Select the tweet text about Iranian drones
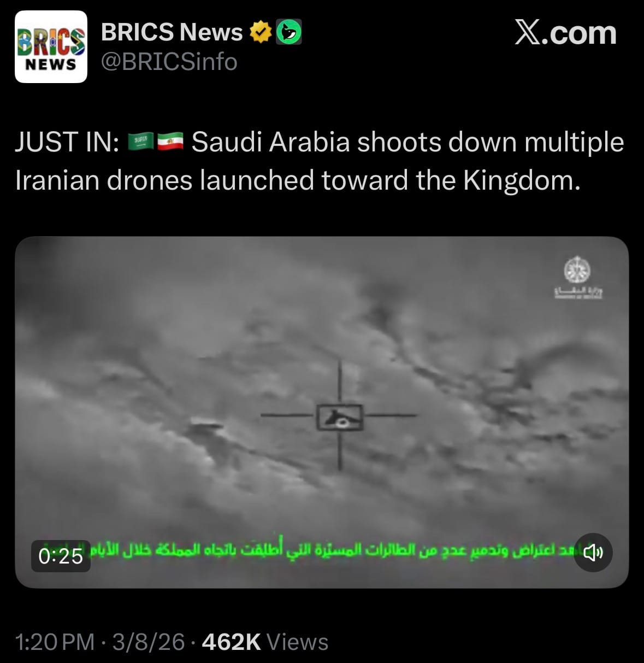The image size is (644, 663). click(320, 161)
